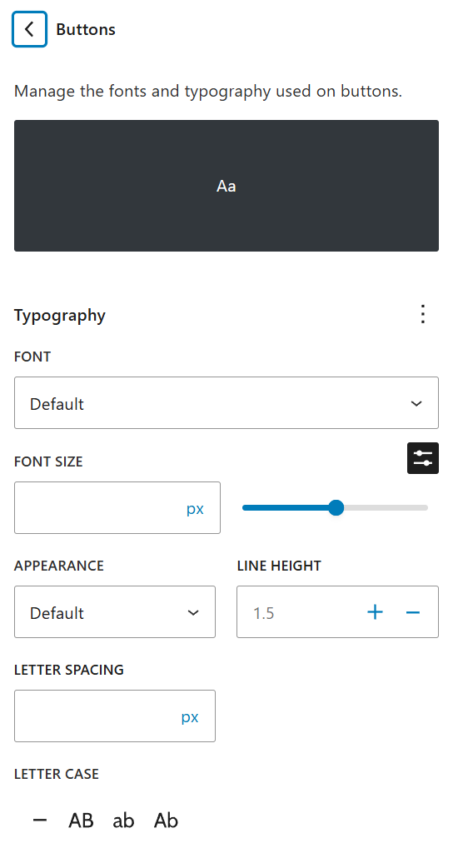Select the uppercase AB letter case
This screenshot has width=458, height=868.
click(x=81, y=821)
